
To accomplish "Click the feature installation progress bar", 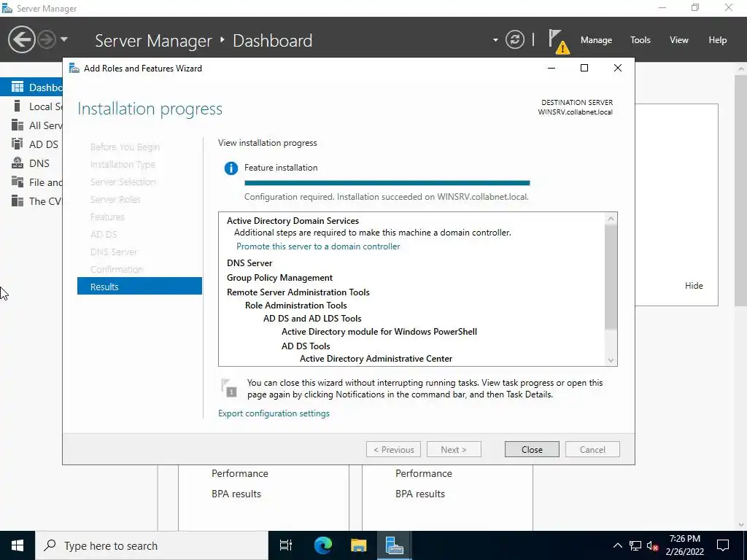I will click(387, 183).
